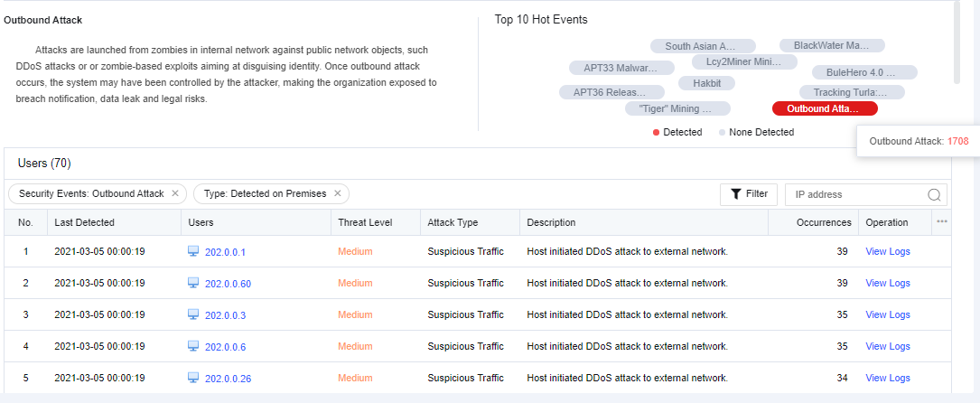Remove the Type: Detected on Premises filter tag
The height and width of the screenshot is (403, 980).
[338, 193]
